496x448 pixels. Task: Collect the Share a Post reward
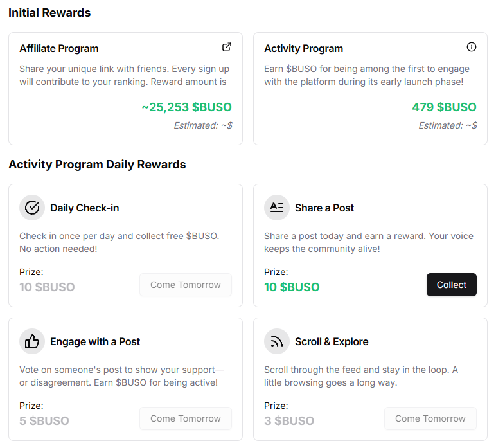pyautogui.click(x=452, y=285)
